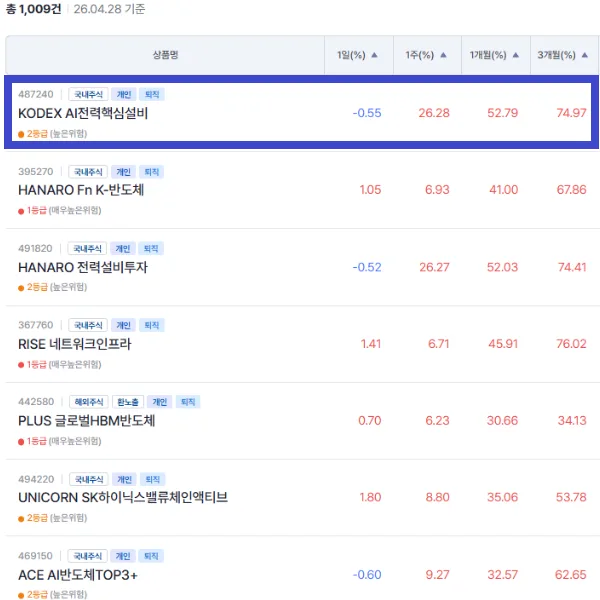Click risk grade of HANARO Fn K-반도체
Viewport: 600px width, 600px height.
pyautogui.click(x=60, y=210)
